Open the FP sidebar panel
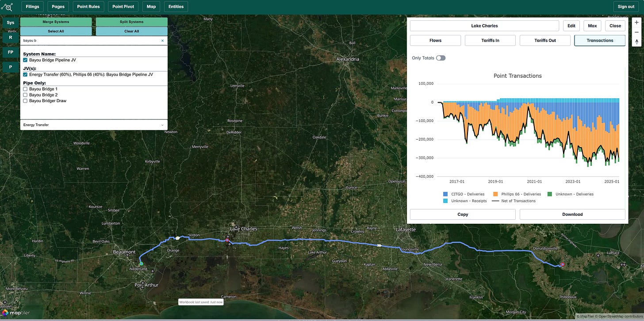The height and width of the screenshot is (321, 644). tap(10, 52)
